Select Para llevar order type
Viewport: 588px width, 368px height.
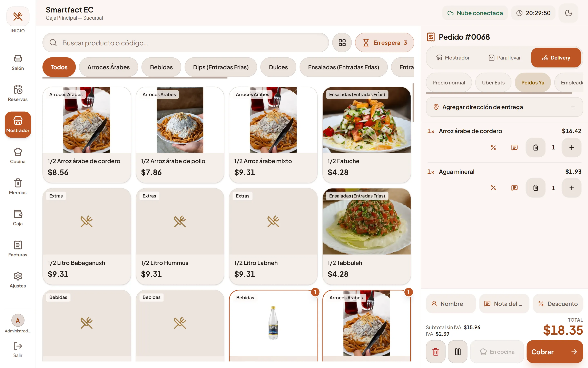[505, 58]
